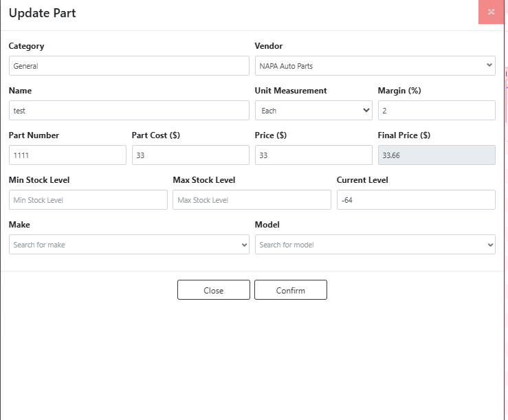Click into the Part Number field
508x420 pixels.
click(x=67, y=155)
